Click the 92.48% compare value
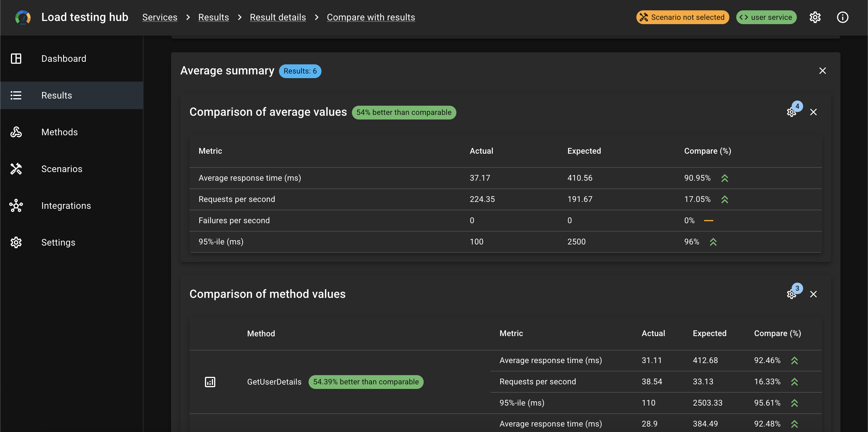868x432 pixels. (x=767, y=424)
